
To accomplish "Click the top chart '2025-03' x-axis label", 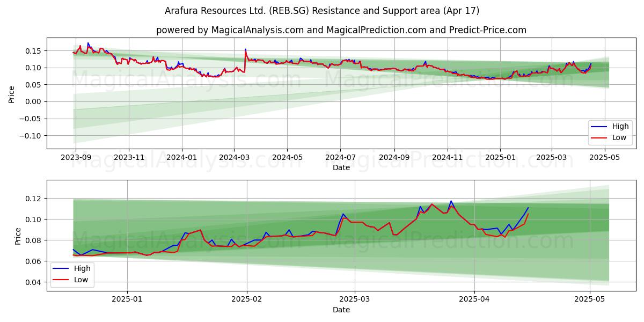I will pos(552,158).
